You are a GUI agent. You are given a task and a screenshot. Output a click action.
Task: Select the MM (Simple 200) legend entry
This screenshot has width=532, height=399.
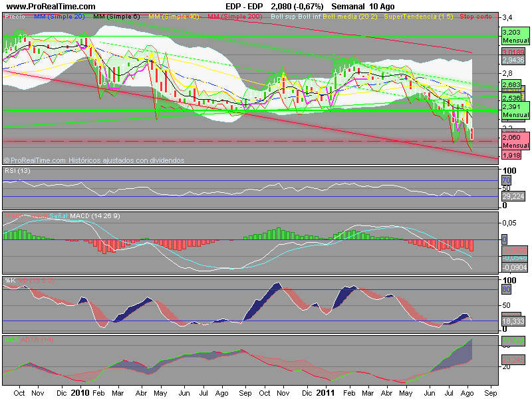(x=235, y=16)
